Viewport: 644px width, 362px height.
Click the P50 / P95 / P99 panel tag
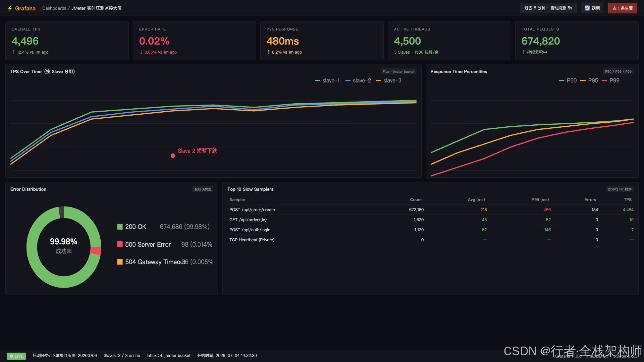[x=618, y=72]
